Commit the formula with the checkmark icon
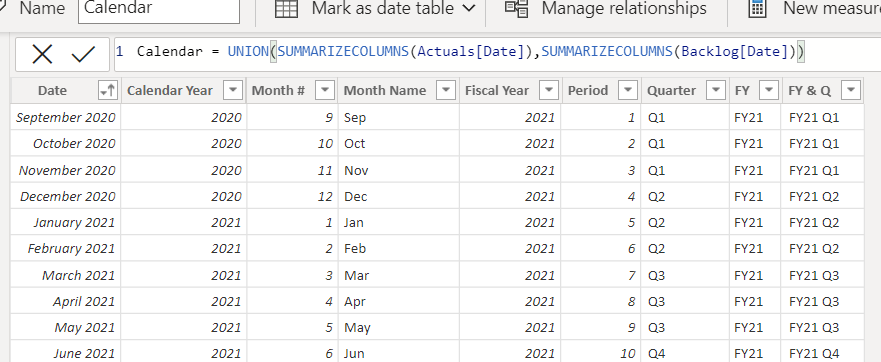 coord(83,55)
